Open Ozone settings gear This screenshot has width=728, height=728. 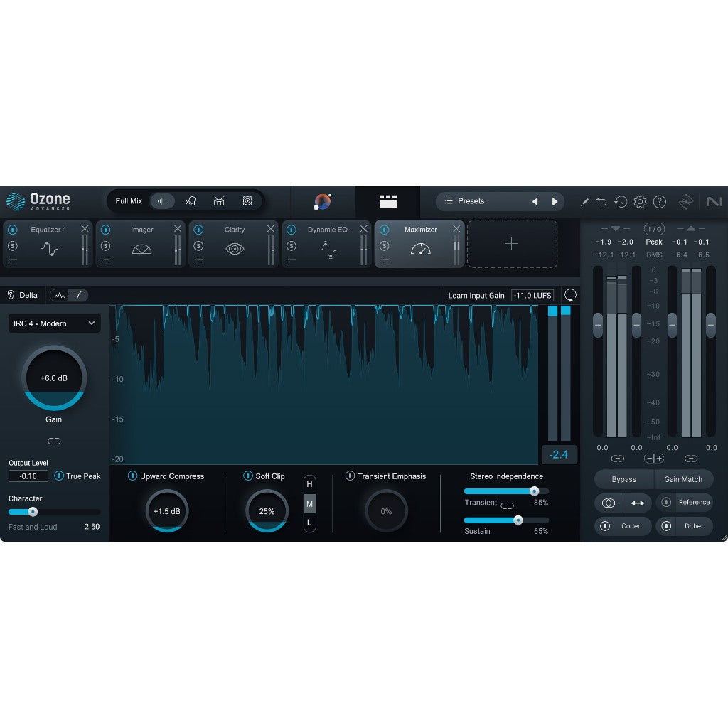click(x=640, y=202)
